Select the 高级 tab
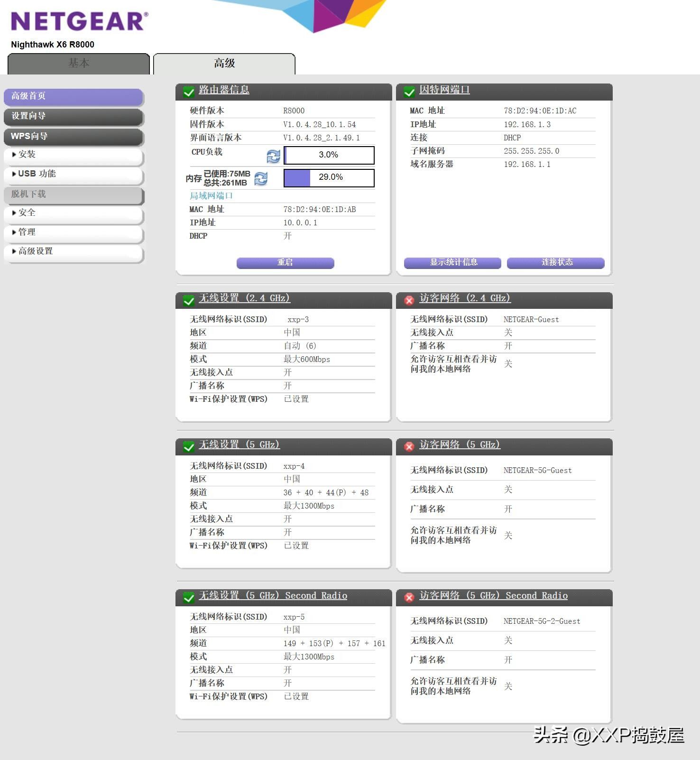The image size is (700, 760). pyautogui.click(x=224, y=64)
